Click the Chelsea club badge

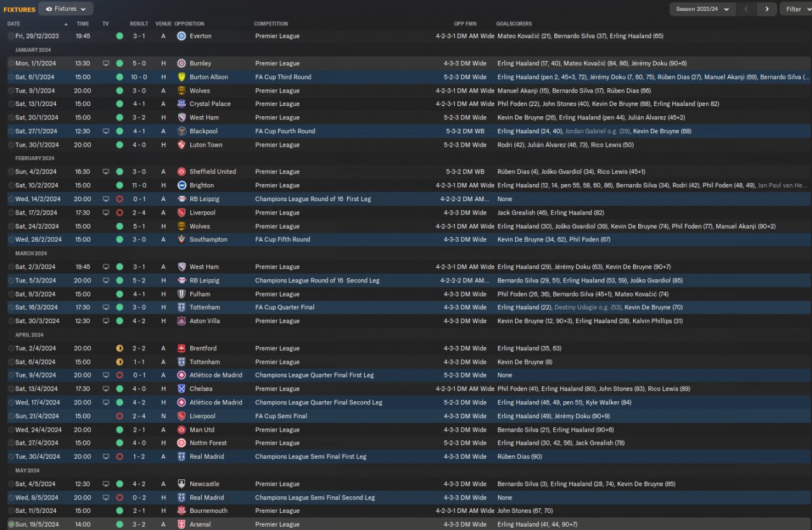coord(181,389)
